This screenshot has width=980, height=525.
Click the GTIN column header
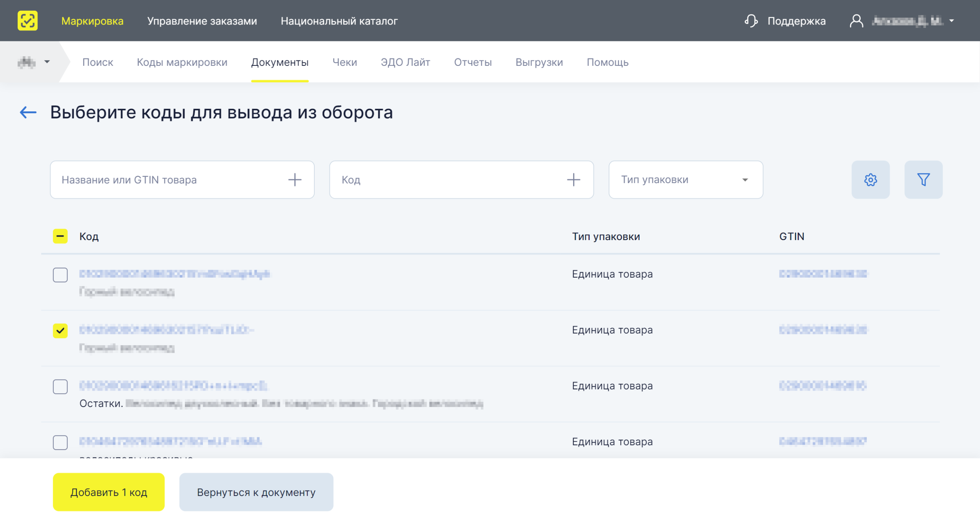point(792,236)
